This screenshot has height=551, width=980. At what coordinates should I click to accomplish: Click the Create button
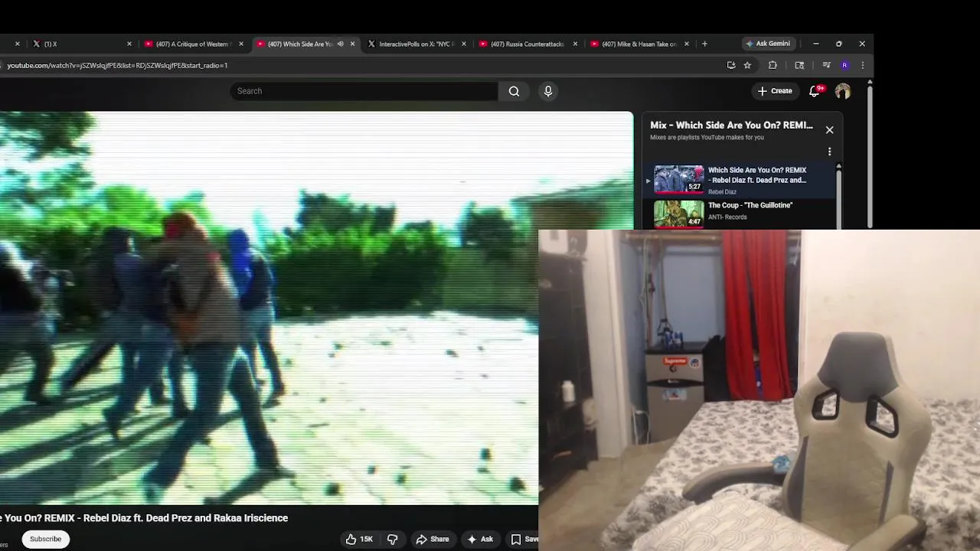coord(775,91)
